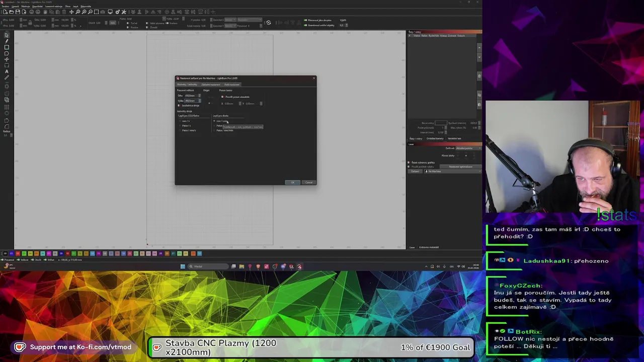
Task: Toggle Povolit posun ukazatele checkbox
Action: click(222, 97)
